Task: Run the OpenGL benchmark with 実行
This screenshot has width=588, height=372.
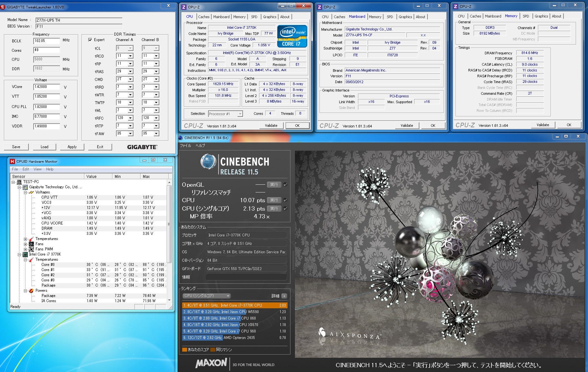Action: click(x=274, y=185)
